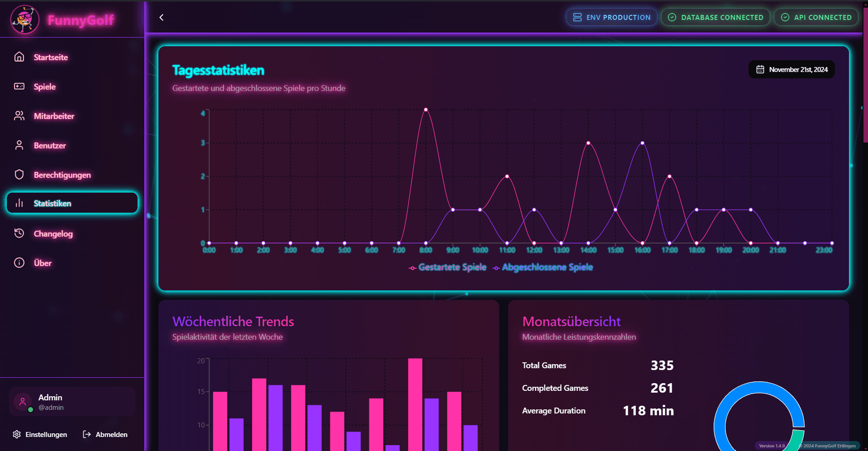The image size is (868, 451).
Task: Open the November 21st, 2024 date picker
Action: [792, 70]
